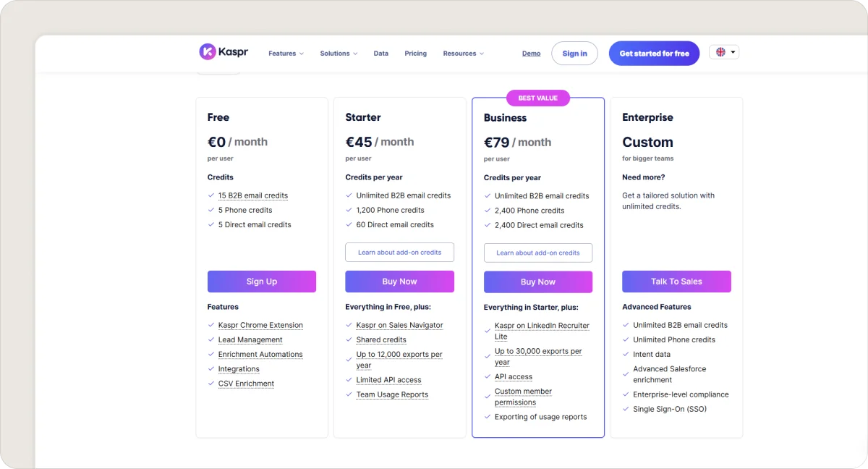Click the Business plan title
Viewport: 868px width, 469px height.
505,118
